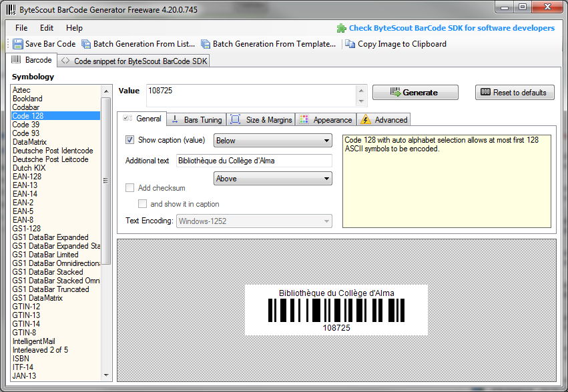Click the Additional text input field

[x=254, y=161]
